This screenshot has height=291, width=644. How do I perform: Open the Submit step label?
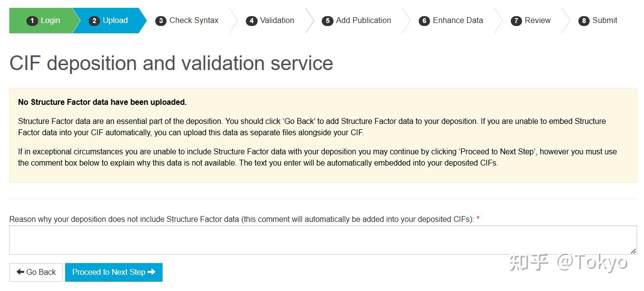click(x=605, y=21)
